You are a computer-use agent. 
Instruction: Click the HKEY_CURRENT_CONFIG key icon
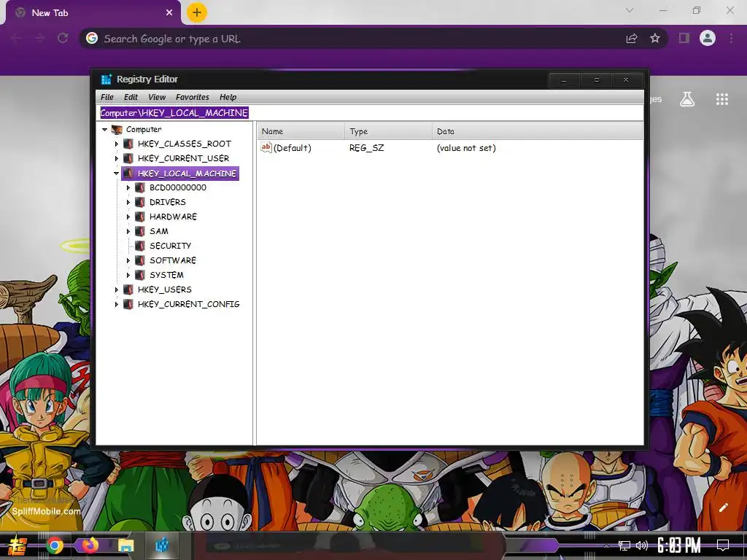pos(128,304)
